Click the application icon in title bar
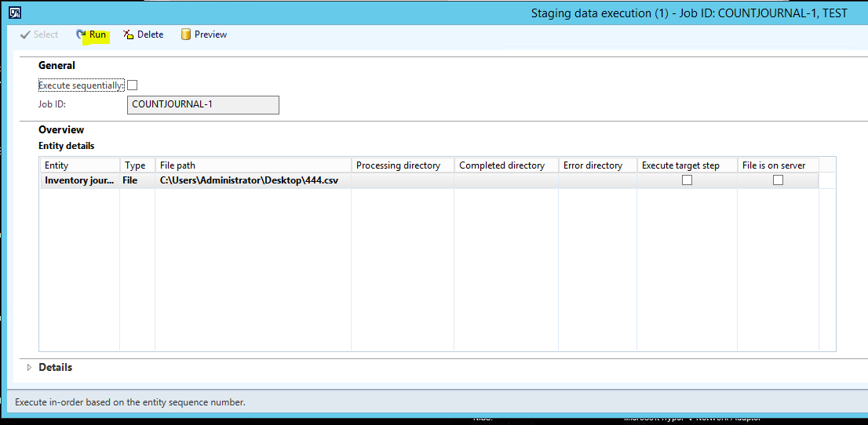Image resolution: width=868 pixels, height=425 pixels. tap(14, 13)
